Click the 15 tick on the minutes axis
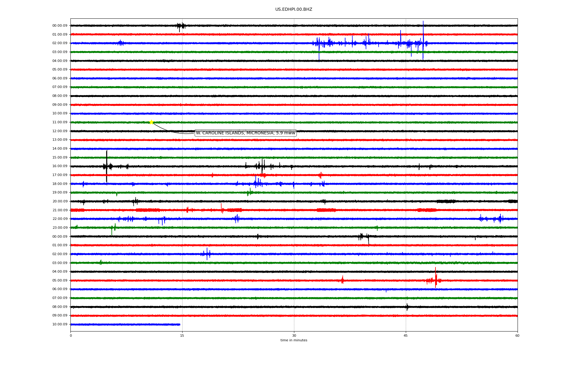 [182, 335]
